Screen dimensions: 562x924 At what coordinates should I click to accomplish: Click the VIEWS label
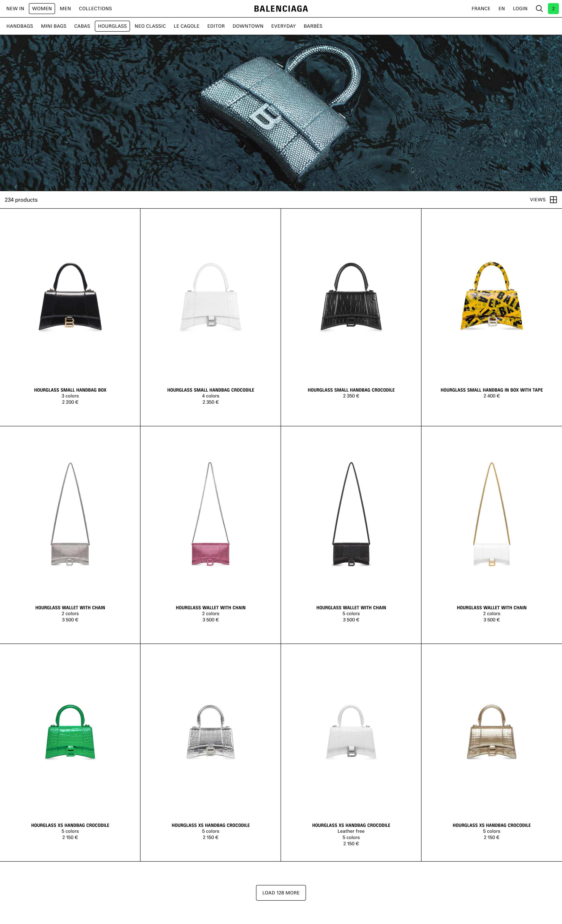click(538, 200)
